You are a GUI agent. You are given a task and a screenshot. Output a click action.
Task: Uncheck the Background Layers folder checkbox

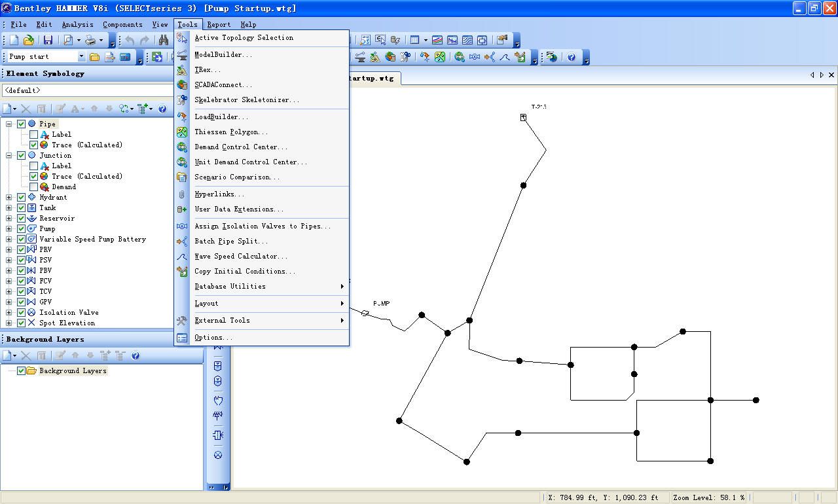click(21, 370)
